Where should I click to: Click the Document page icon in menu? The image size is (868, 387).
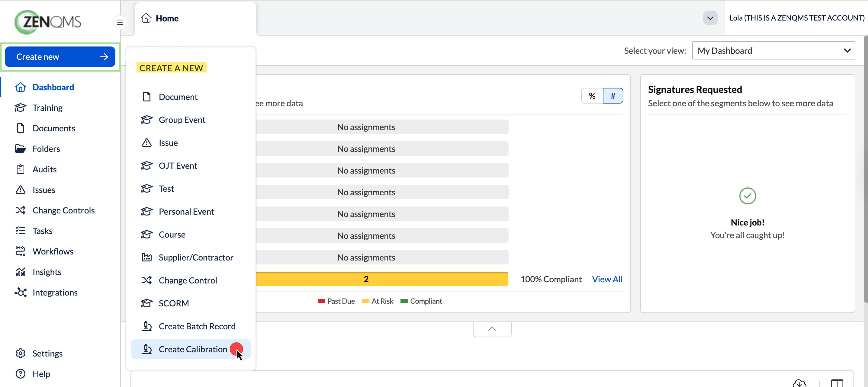146,97
